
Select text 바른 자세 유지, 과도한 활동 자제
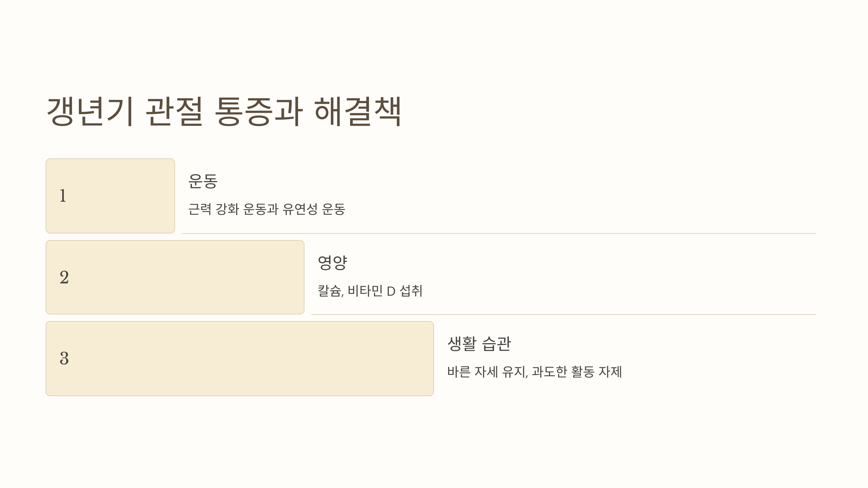click(535, 372)
